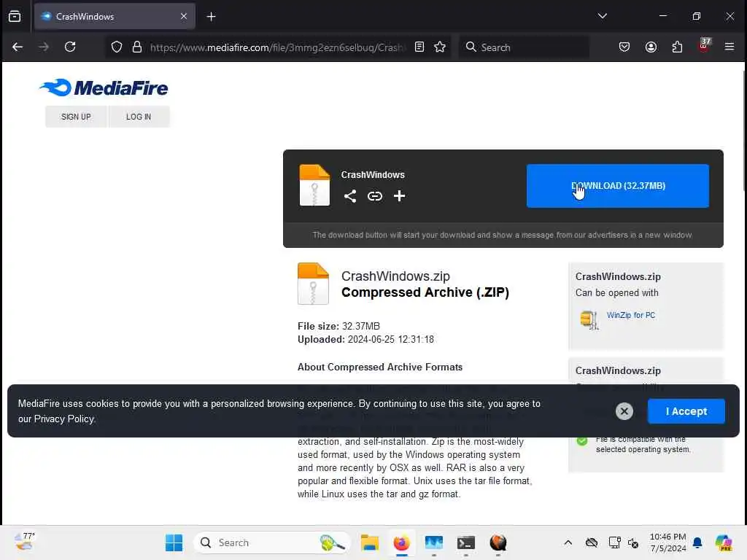This screenshot has height=560, width=747.
Task: Click the plus icon under CrashWindows
Action: [x=399, y=195]
